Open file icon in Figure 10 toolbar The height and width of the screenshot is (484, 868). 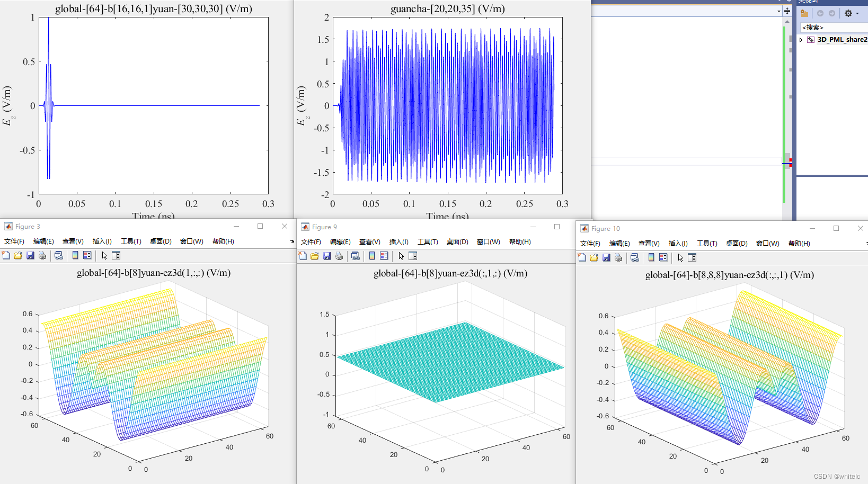(x=594, y=257)
